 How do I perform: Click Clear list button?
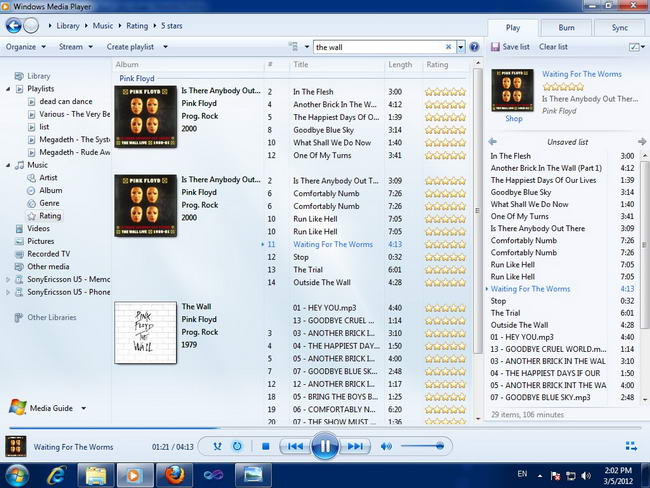click(553, 47)
